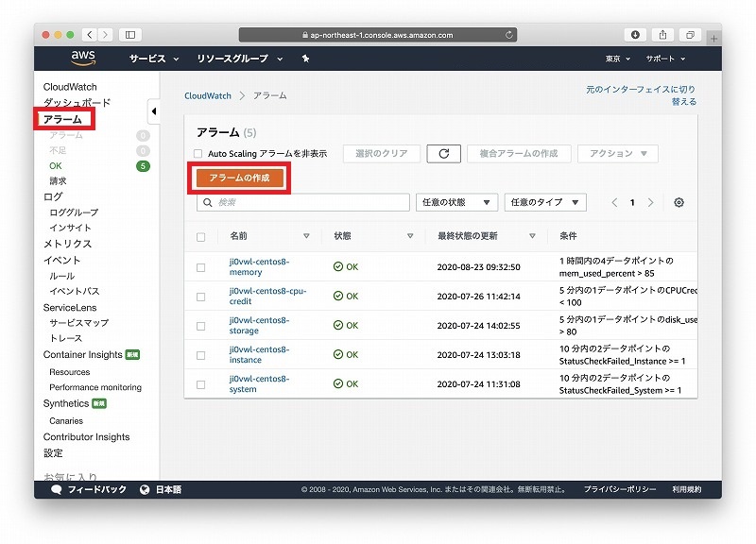Open the 任意の状態 filter dropdown
This screenshot has height=544, width=756.
(456, 202)
